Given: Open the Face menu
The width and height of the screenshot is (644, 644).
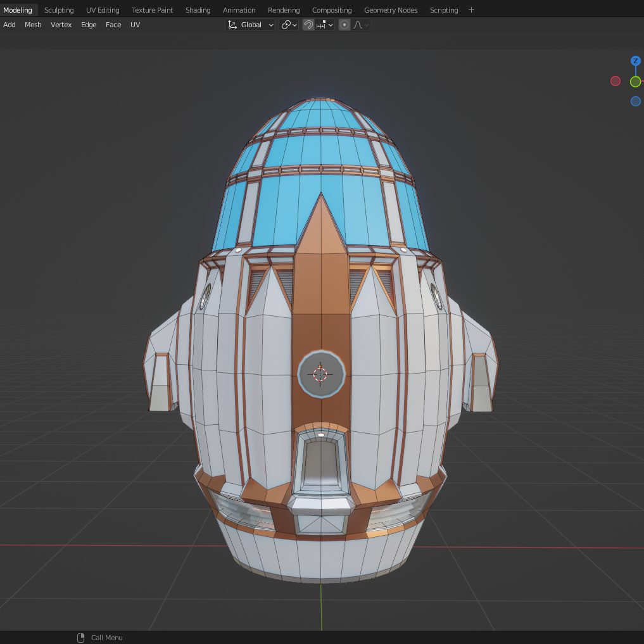Looking at the screenshot, I should [113, 25].
